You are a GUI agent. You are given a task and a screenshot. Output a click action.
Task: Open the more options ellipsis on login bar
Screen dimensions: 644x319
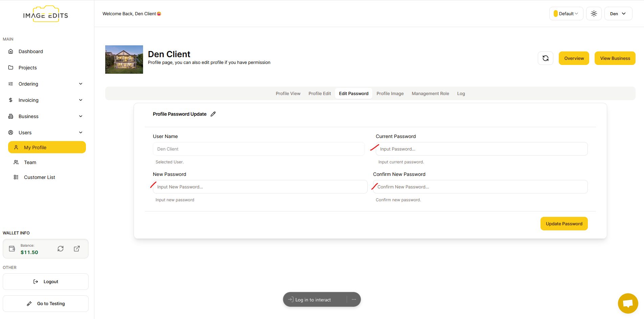(x=354, y=300)
